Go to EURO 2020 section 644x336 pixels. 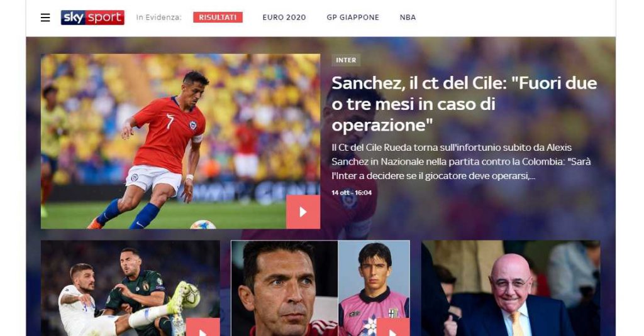tap(284, 17)
